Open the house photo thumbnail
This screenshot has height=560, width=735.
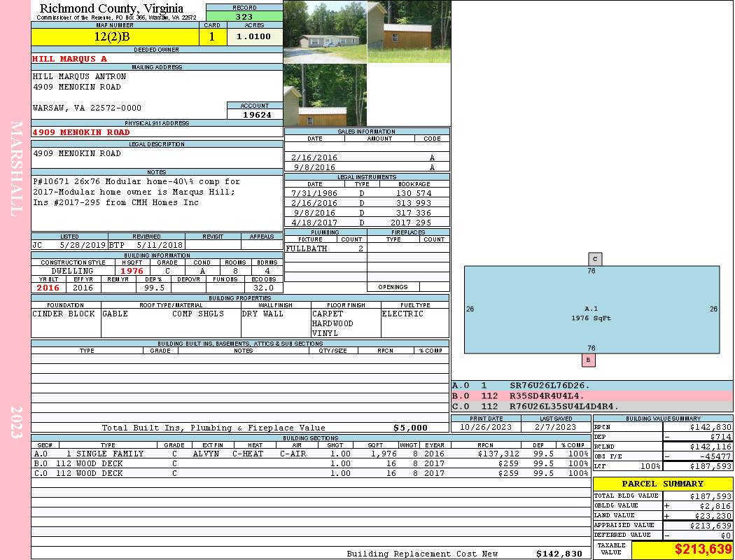(325, 31)
